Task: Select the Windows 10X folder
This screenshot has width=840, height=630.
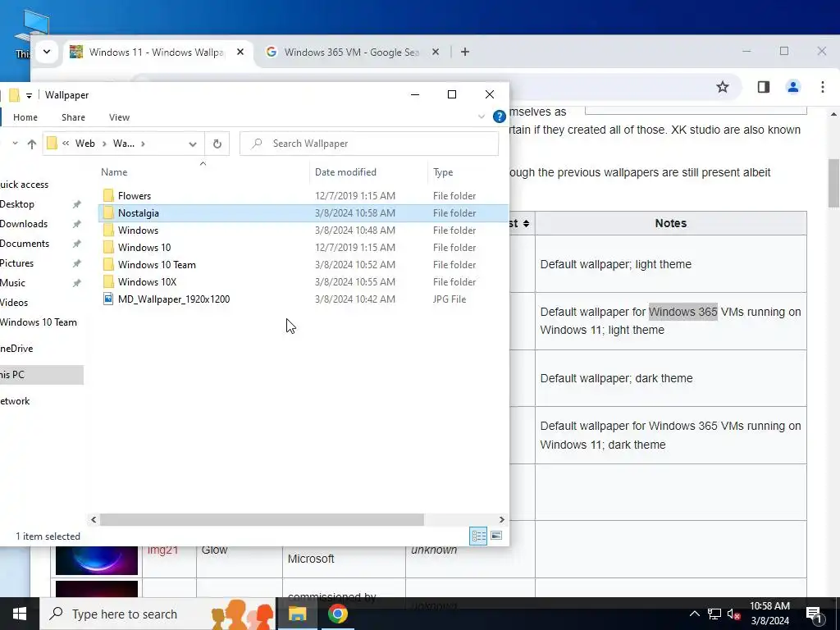Action: coord(147,282)
